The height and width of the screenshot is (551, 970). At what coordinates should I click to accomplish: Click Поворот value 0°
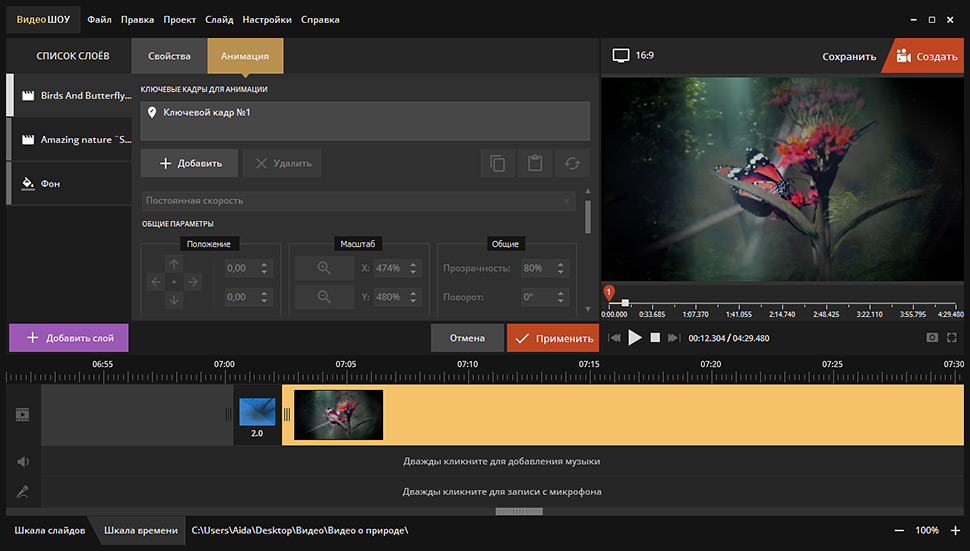point(537,297)
